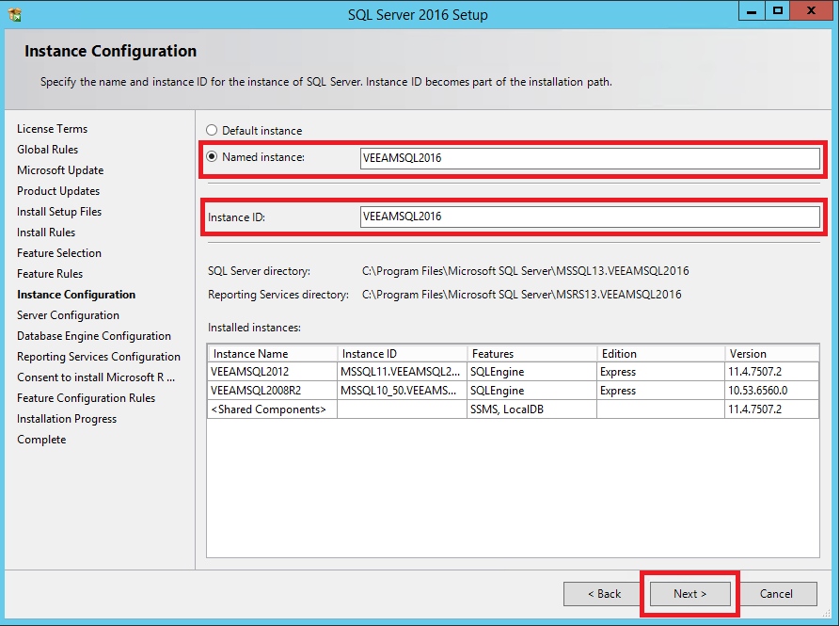Click the Named instance text field
This screenshot has width=840, height=626.
coord(590,158)
